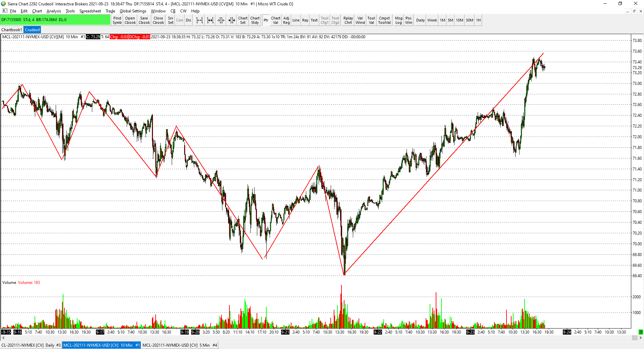Click the compress horizontal bar spacing icon
Viewport: 644px width, 349px height.
click(210, 20)
